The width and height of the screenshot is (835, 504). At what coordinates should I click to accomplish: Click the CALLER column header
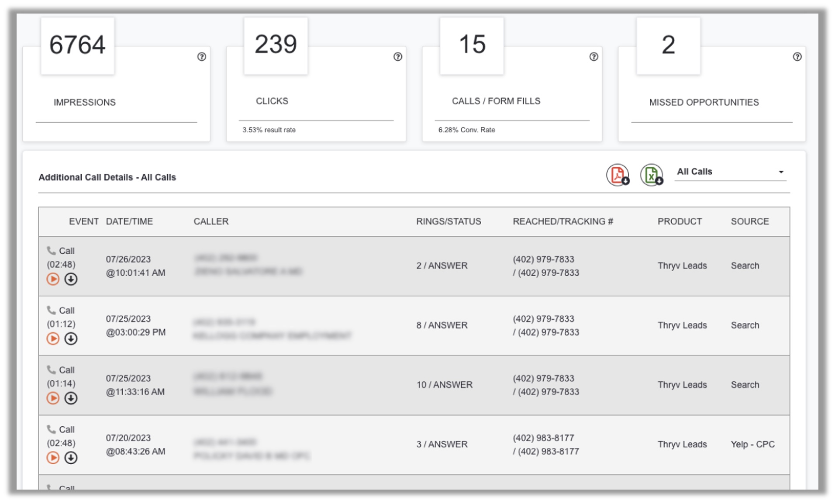(211, 221)
